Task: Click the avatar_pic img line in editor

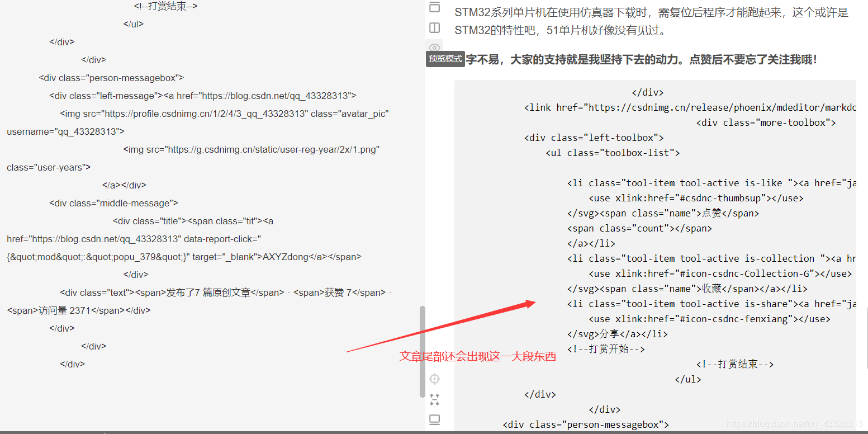Action: click(x=224, y=114)
